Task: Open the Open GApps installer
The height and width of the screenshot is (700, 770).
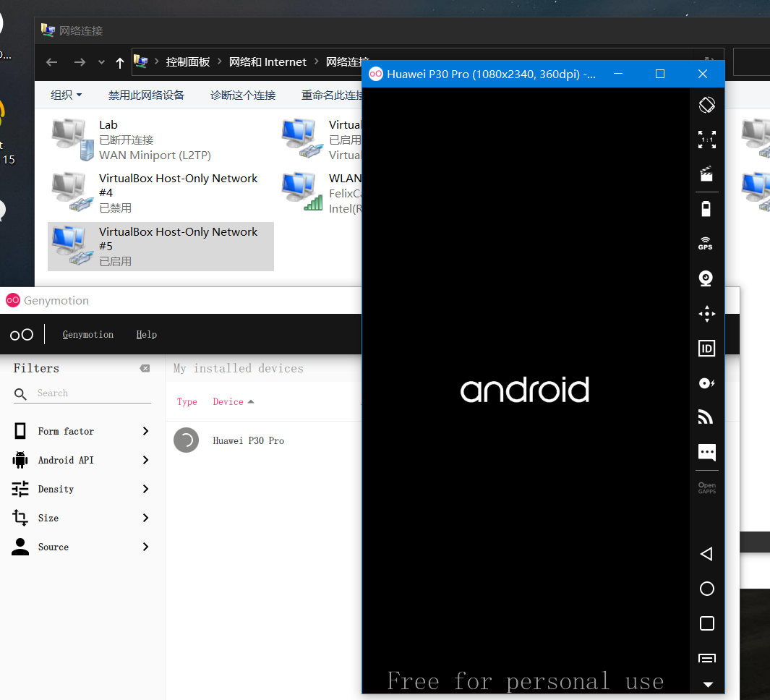Action: pos(706,487)
